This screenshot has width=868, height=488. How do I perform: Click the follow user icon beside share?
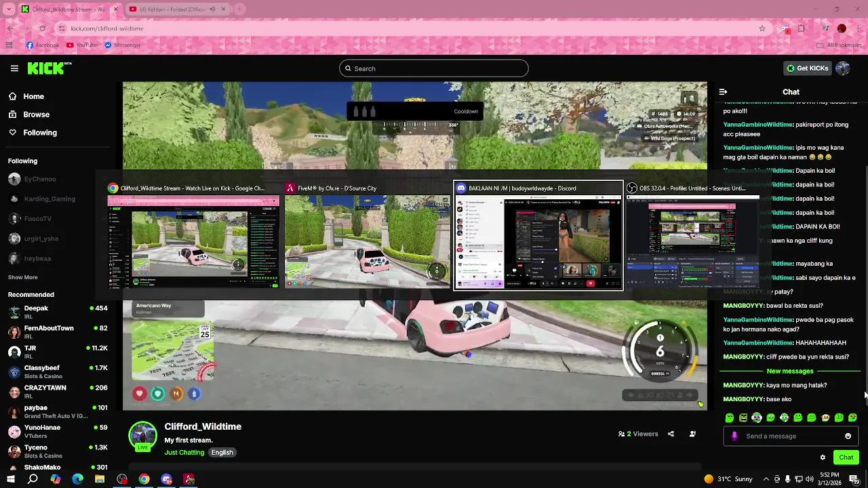click(x=692, y=434)
